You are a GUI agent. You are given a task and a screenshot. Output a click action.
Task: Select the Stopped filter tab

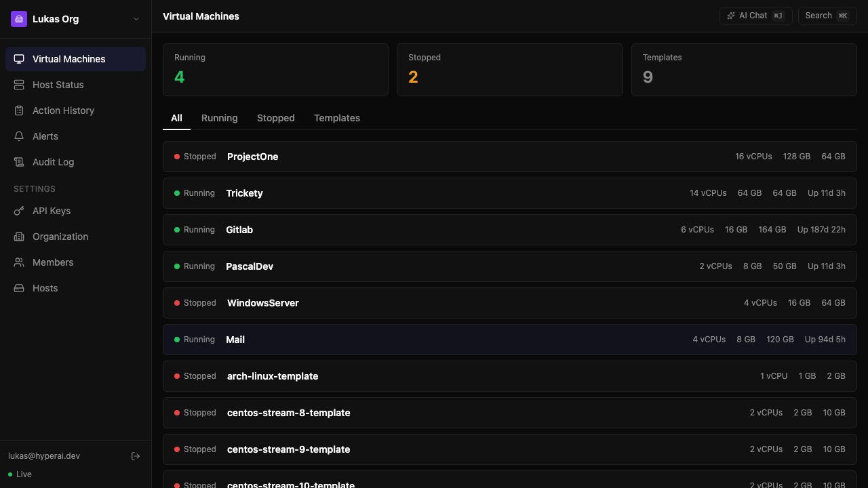point(275,118)
